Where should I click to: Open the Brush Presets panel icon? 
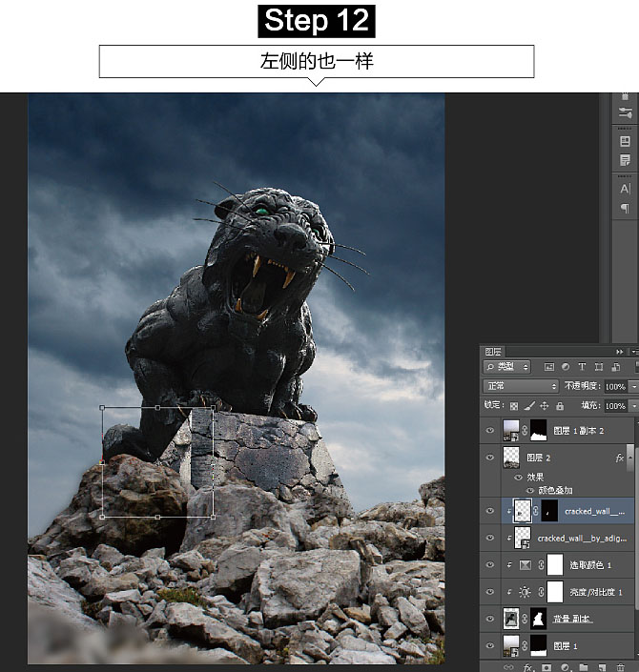click(626, 112)
